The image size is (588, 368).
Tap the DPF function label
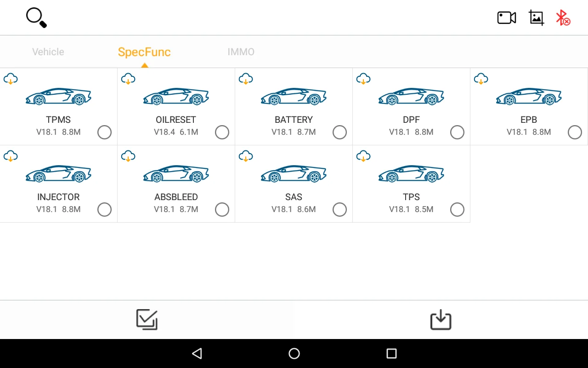[x=411, y=120]
